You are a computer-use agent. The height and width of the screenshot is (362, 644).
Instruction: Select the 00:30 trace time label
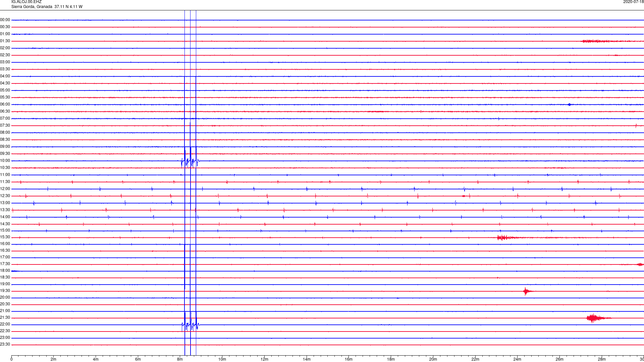5,27
